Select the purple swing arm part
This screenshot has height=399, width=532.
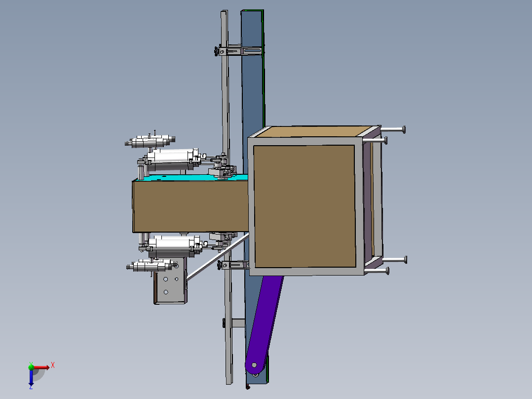(x=265, y=323)
